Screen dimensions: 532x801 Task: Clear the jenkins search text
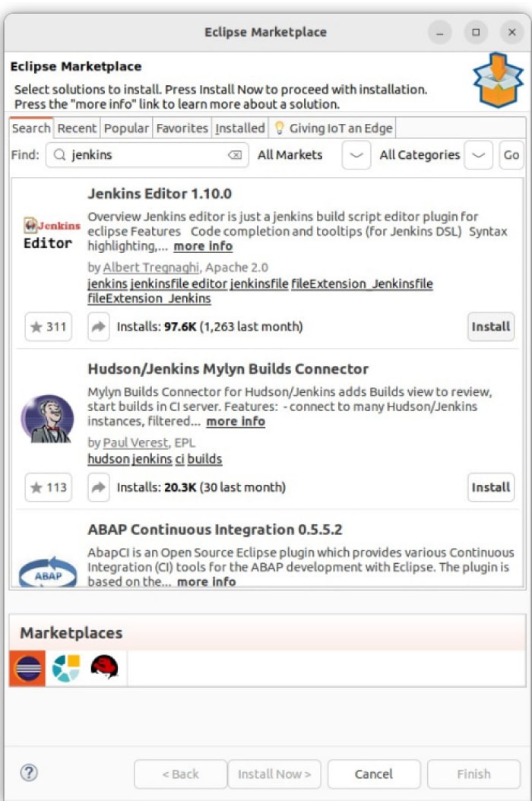tap(235, 155)
